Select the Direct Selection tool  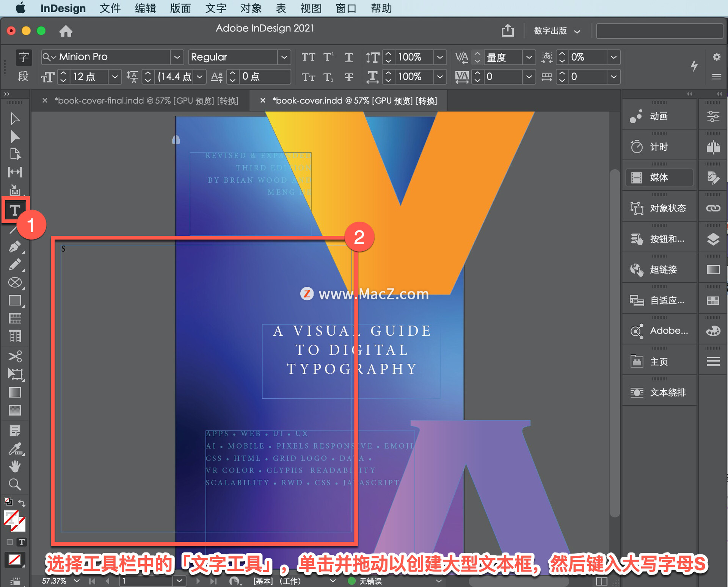click(x=15, y=136)
